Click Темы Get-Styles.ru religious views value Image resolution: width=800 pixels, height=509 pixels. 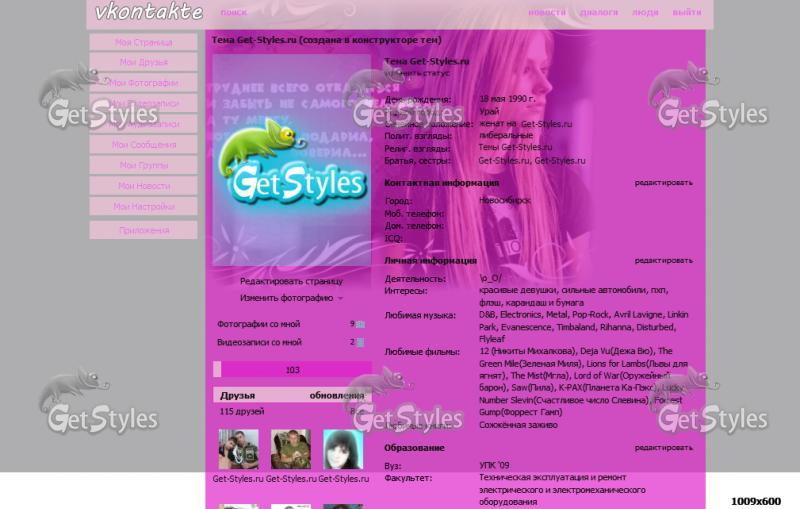click(x=515, y=147)
